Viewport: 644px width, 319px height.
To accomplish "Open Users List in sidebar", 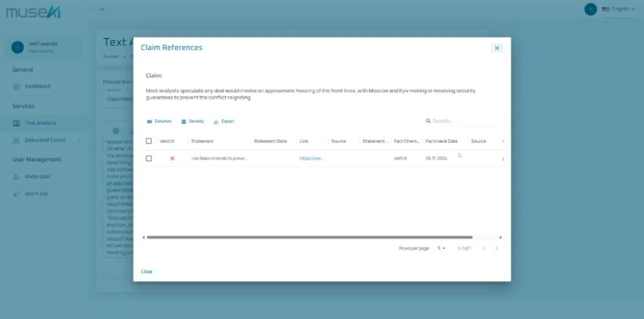I will point(36,193).
